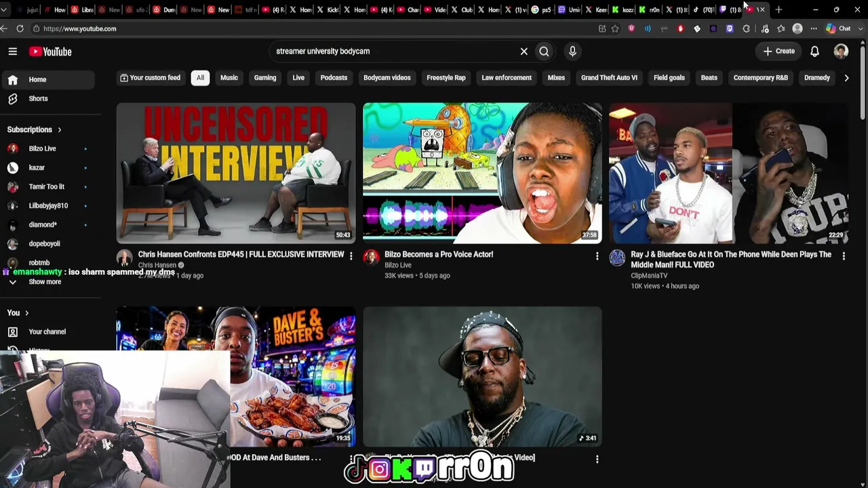
Task: Click the magnifying glass search button
Action: [544, 52]
